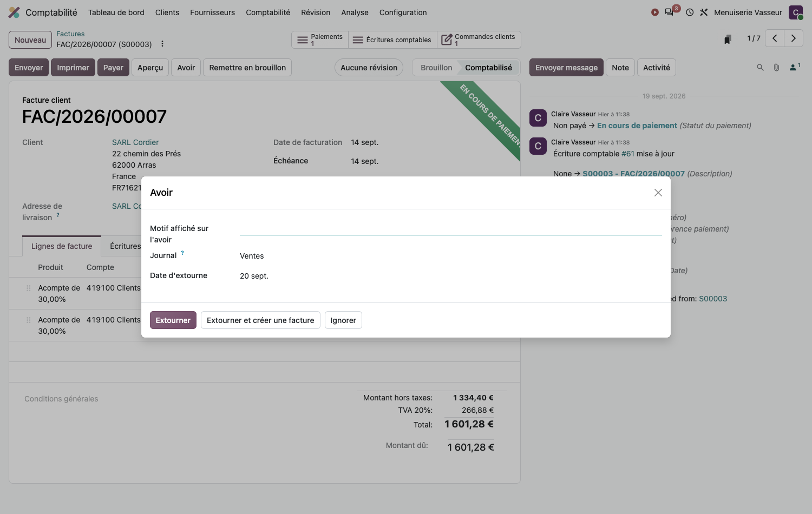The height and width of the screenshot is (514, 812).
Task: Open the Journal Ventes dropdown field
Action: [450, 256]
